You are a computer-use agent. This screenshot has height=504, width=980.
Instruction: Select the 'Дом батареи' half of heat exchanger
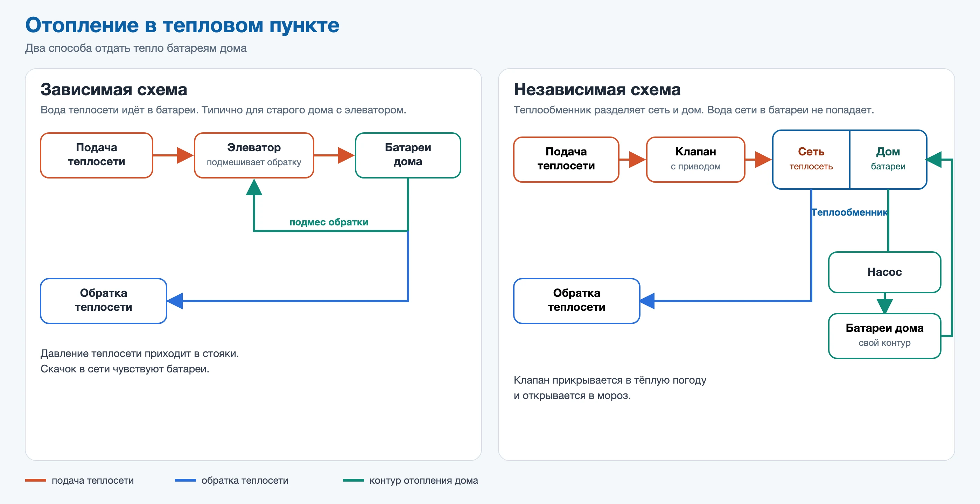(x=888, y=159)
